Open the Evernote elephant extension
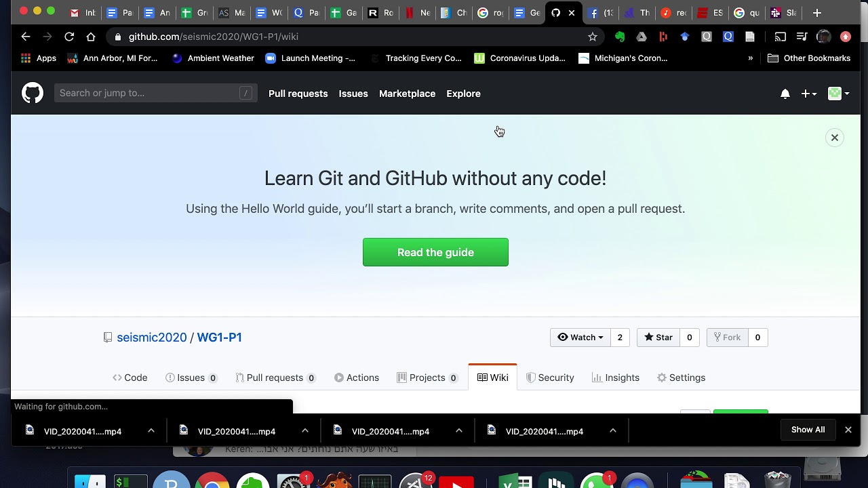 620,37
